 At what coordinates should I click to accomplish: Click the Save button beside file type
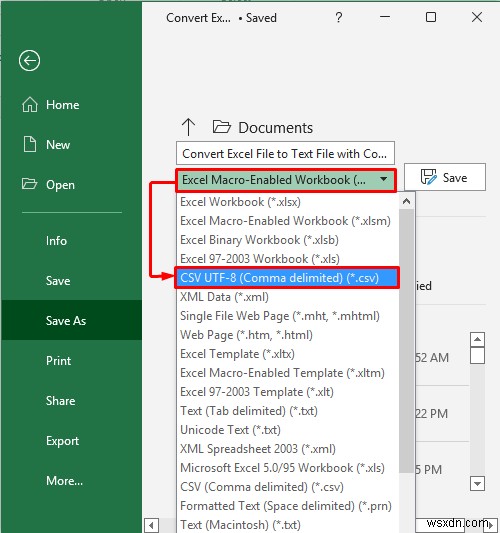(445, 177)
